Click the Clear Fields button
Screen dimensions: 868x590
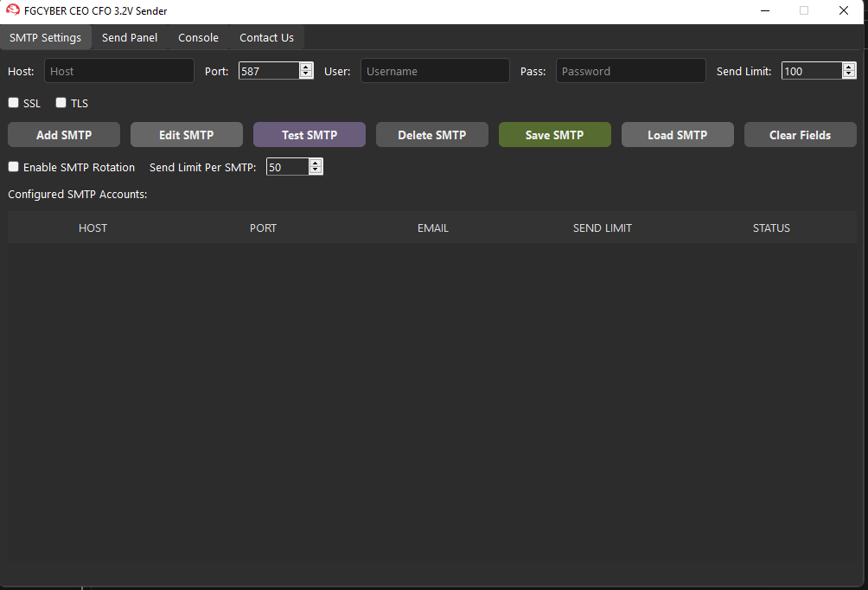pos(800,135)
